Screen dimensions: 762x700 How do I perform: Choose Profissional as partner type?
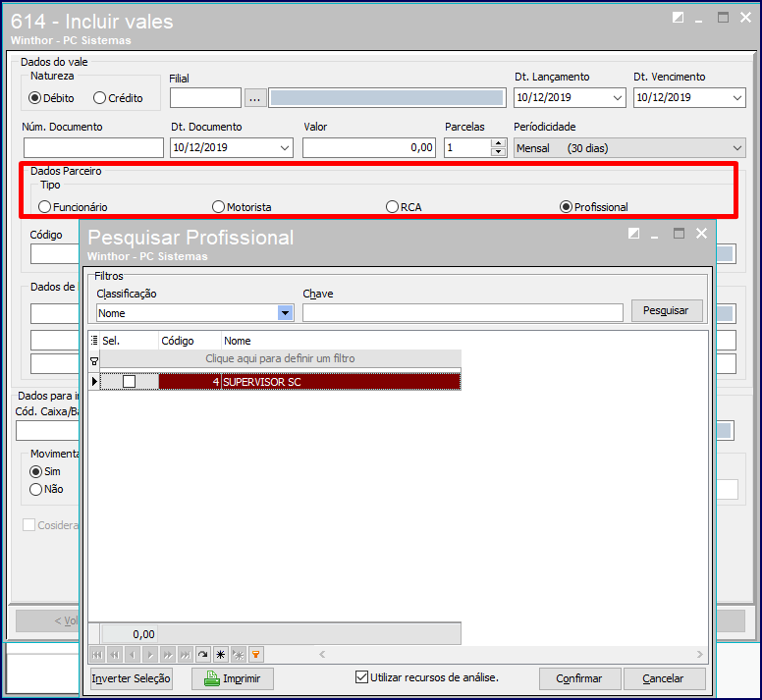594,207
